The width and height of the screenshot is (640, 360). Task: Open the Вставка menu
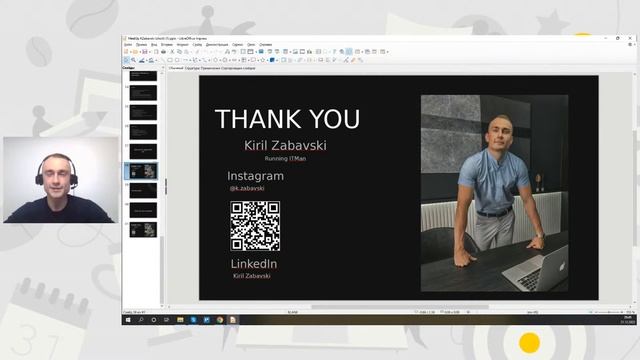(x=167, y=44)
